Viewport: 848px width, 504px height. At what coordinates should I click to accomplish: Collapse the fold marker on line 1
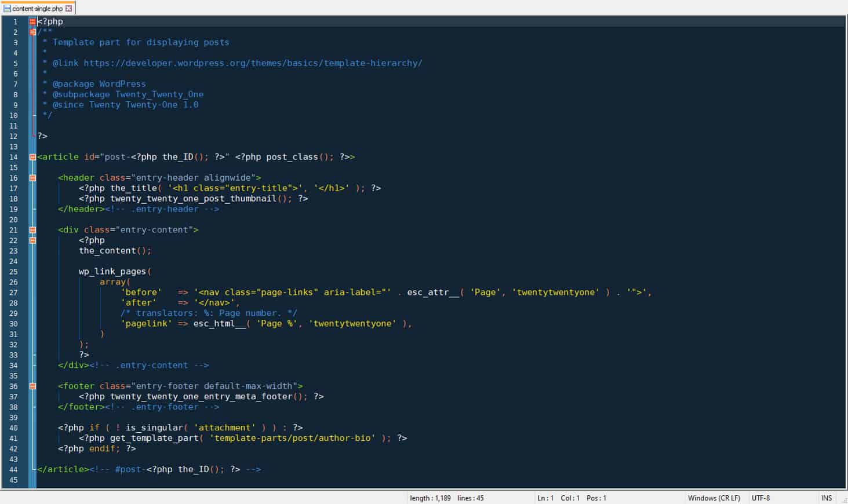(x=32, y=22)
